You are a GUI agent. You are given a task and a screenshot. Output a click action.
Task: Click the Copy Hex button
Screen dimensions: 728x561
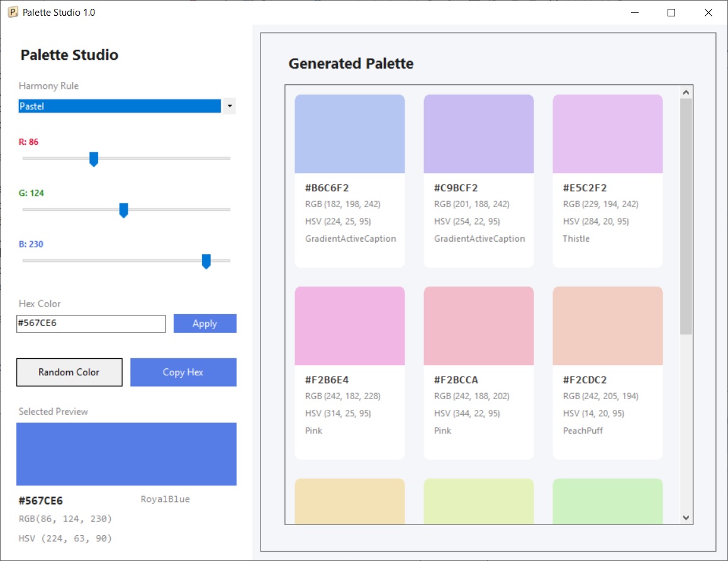tap(183, 372)
